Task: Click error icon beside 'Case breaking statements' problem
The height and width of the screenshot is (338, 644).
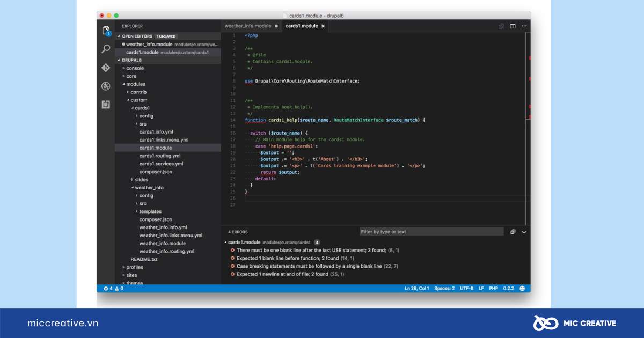Action: [x=232, y=266]
